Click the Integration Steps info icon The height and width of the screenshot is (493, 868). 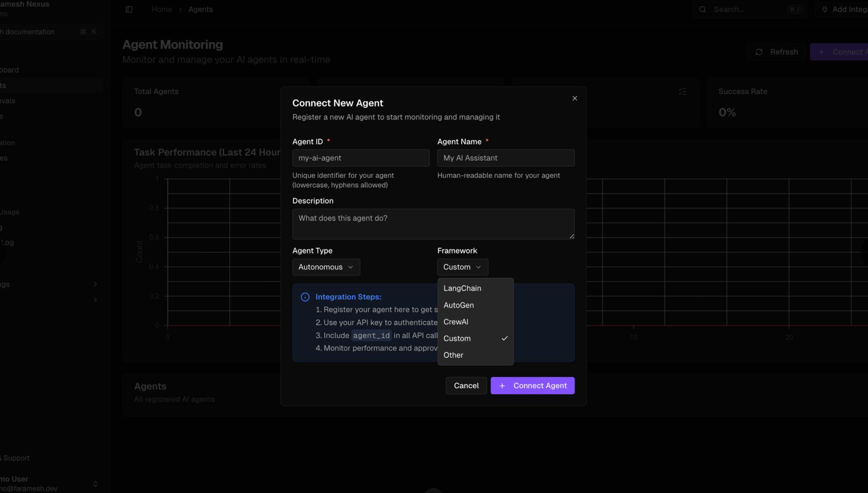coord(305,297)
